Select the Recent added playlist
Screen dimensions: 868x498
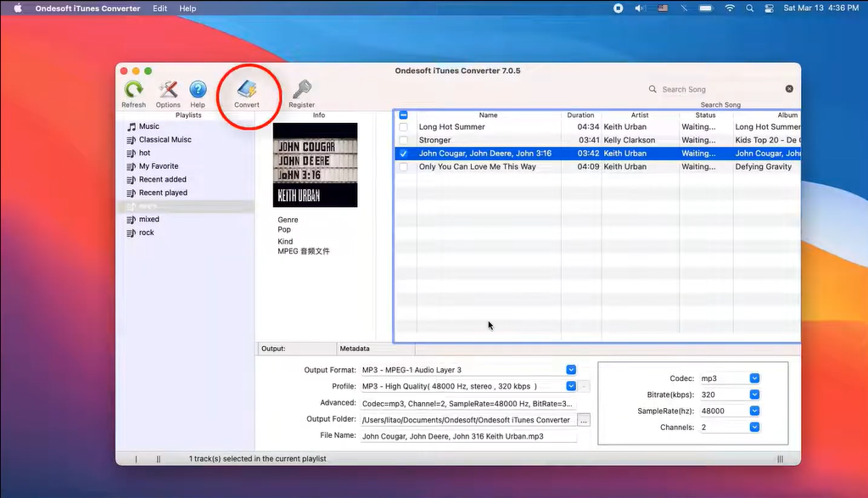[163, 180]
